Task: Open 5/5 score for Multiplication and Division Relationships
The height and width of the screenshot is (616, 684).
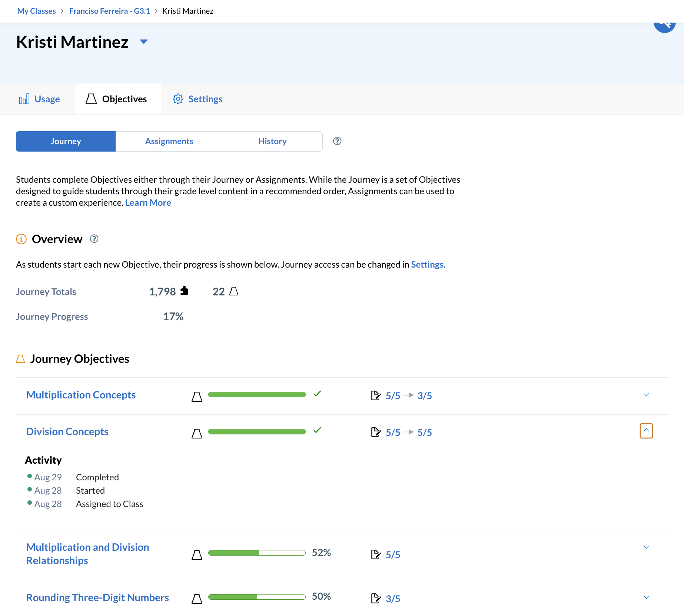Action: [393, 555]
